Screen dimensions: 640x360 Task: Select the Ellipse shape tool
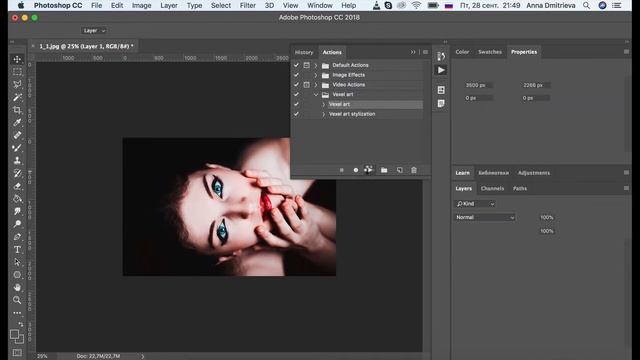click(x=17, y=275)
